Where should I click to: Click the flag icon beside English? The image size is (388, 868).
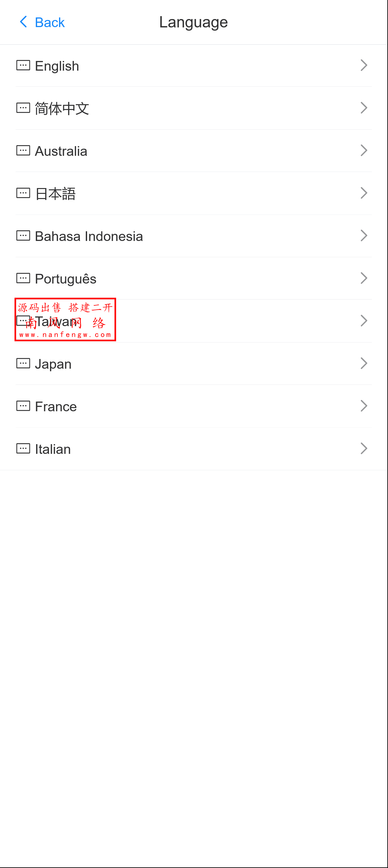23,65
